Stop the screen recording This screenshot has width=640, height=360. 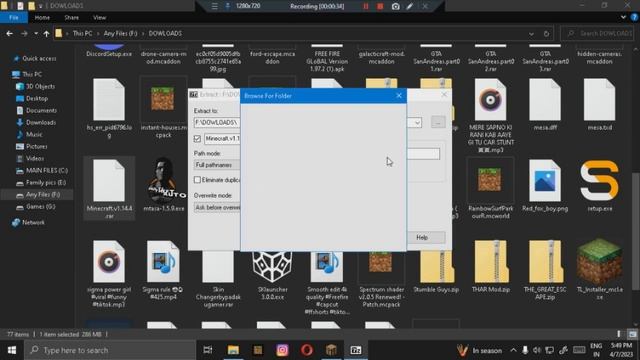click(x=380, y=6)
